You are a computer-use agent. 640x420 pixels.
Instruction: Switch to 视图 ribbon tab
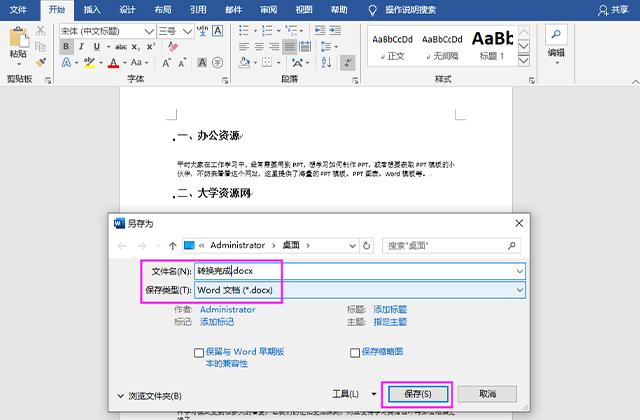click(x=304, y=10)
